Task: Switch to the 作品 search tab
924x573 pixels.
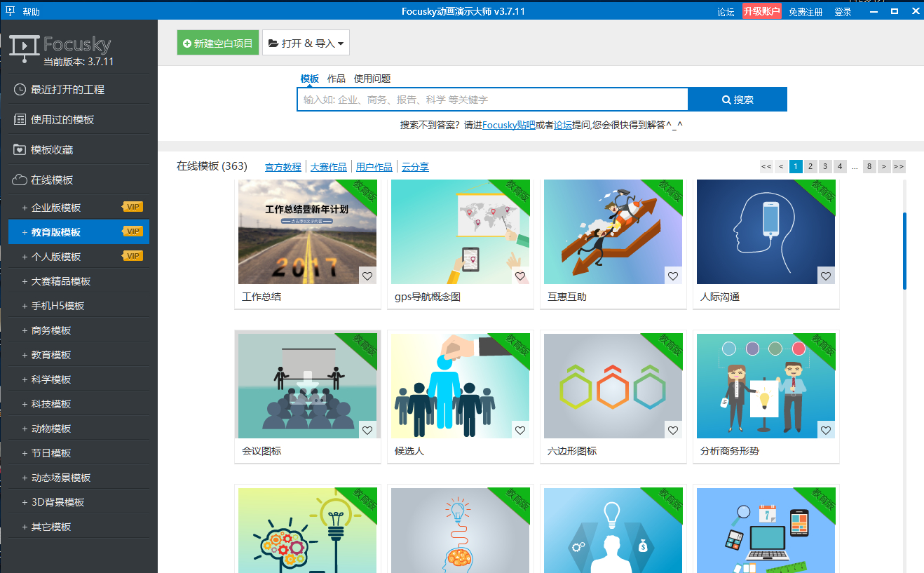Action: 337,79
